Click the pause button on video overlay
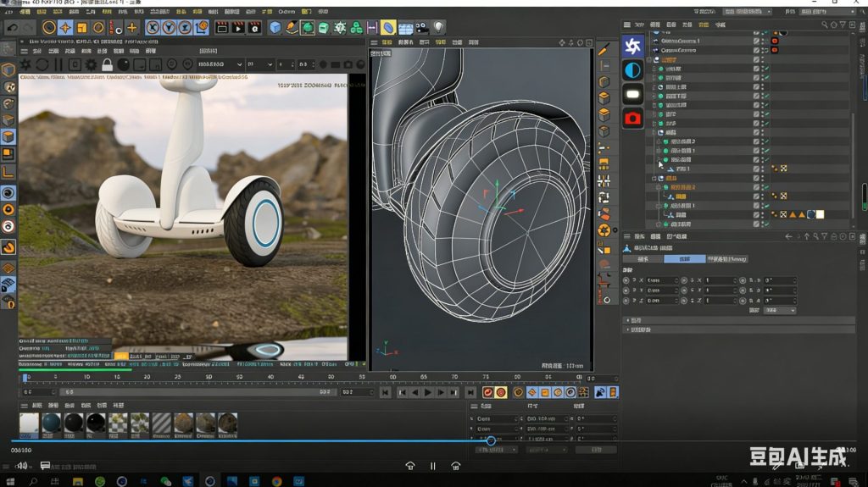 433,466
